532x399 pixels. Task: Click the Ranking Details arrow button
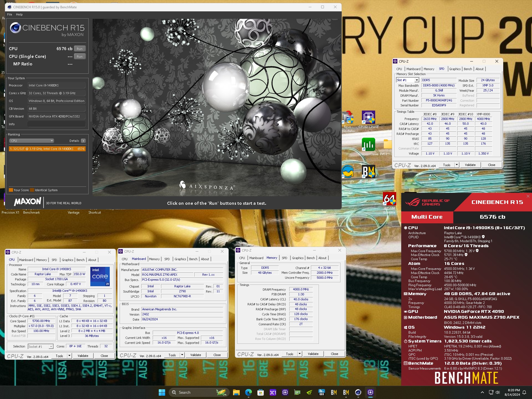pyautogui.click(x=83, y=141)
